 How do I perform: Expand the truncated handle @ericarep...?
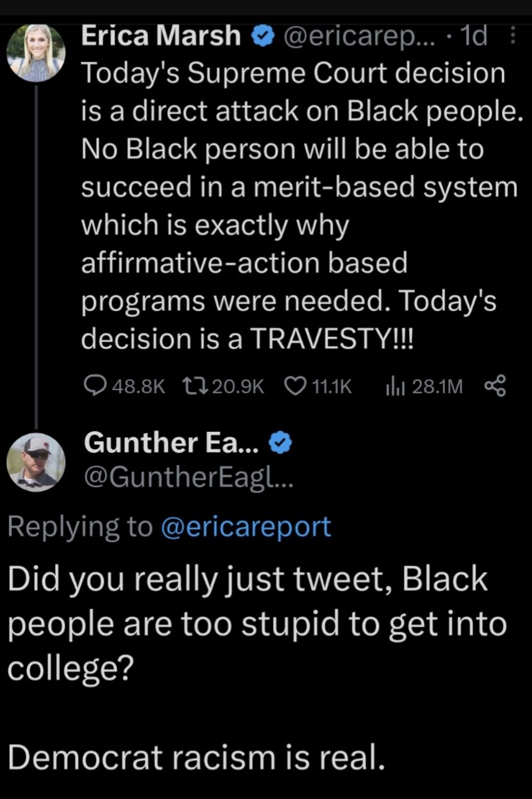[x=360, y=35]
